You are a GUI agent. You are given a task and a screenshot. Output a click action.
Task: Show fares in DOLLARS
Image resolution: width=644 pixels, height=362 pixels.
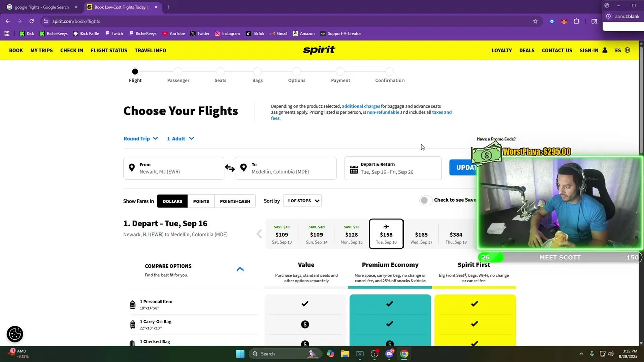pyautogui.click(x=172, y=201)
